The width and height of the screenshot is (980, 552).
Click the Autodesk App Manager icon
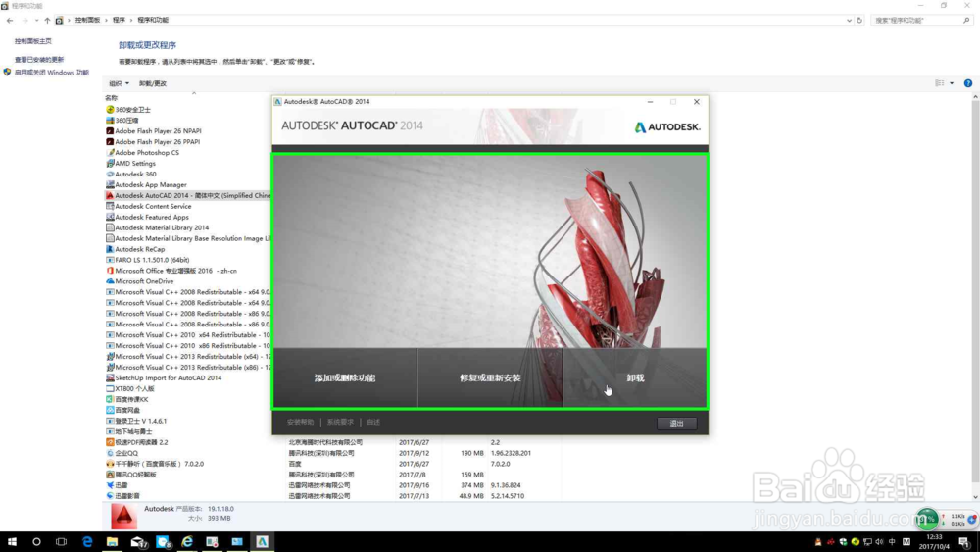coord(110,184)
